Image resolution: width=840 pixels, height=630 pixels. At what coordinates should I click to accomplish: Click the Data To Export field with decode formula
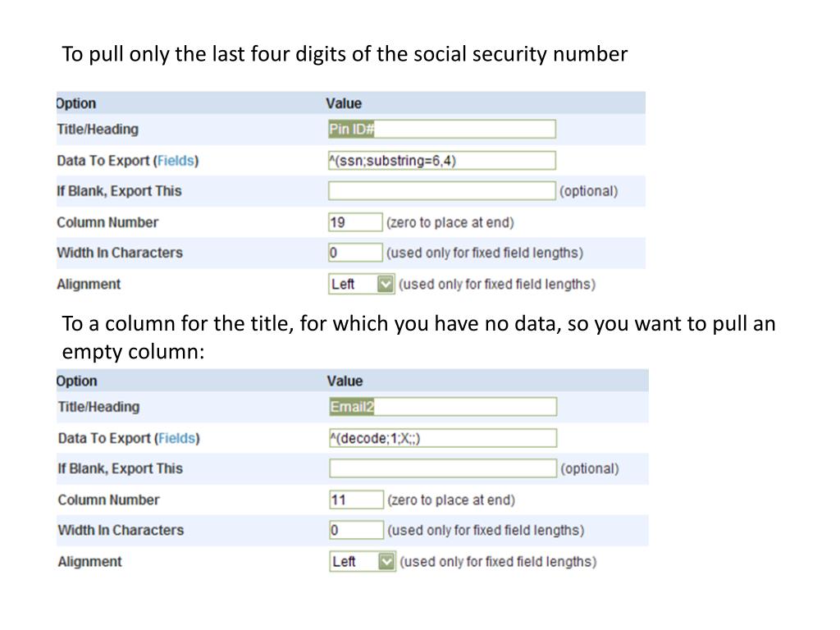[443, 438]
